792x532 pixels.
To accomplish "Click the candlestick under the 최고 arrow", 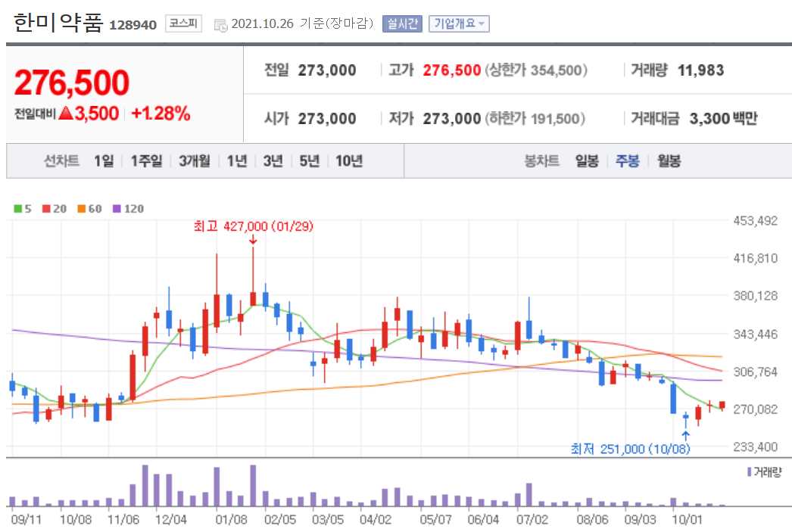I will point(253,276).
